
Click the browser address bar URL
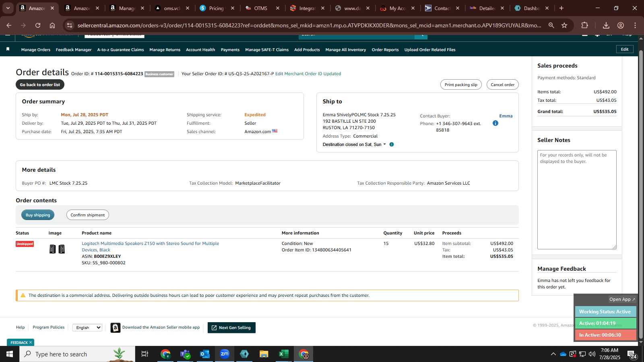click(x=309, y=25)
